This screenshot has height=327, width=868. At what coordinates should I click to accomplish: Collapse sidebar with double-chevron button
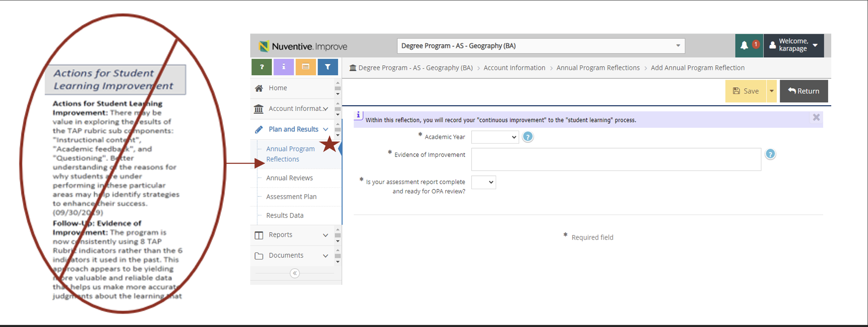[x=295, y=273]
